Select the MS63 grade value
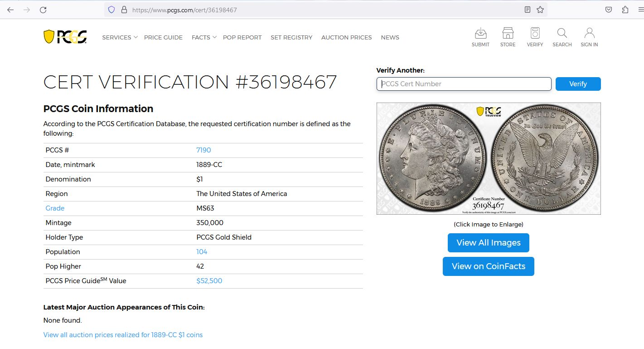Image resolution: width=644 pixels, height=349 pixels. pos(205,208)
